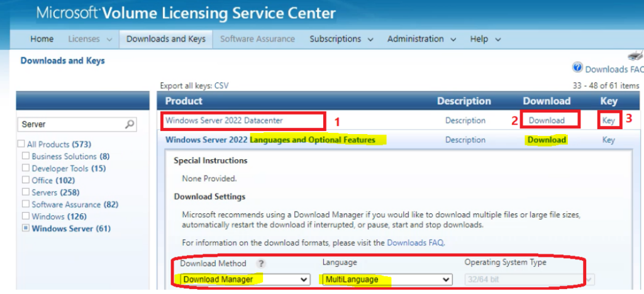The width and height of the screenshot is (644, 294).
Task: Click Key for Windows Server 2022 Datacenter
Action: tap(609, 120)
